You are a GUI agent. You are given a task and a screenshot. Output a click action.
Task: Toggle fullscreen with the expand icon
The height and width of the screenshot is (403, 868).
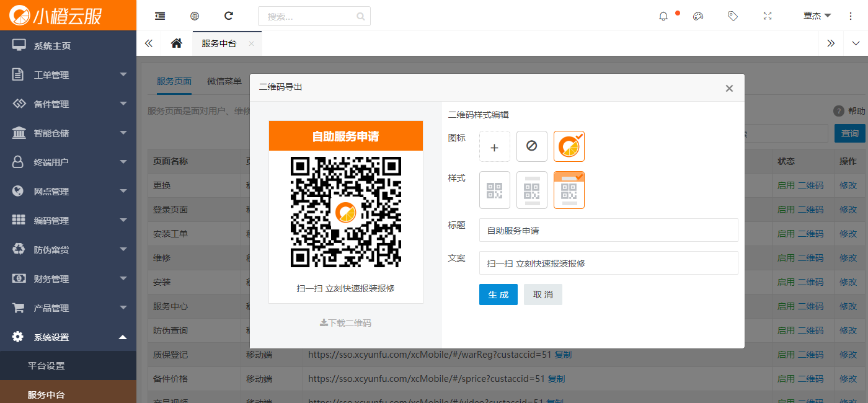point(768,16)
